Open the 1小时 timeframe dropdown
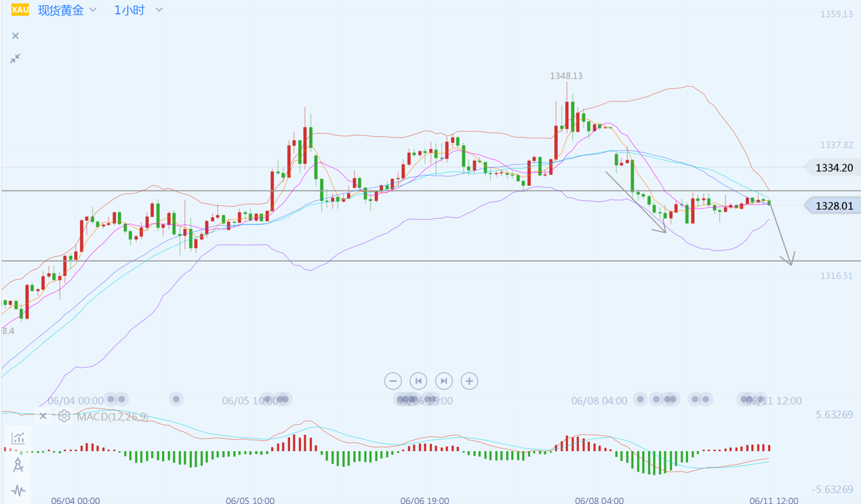This screenshot has height=504, width=861. tap(138, 10)
